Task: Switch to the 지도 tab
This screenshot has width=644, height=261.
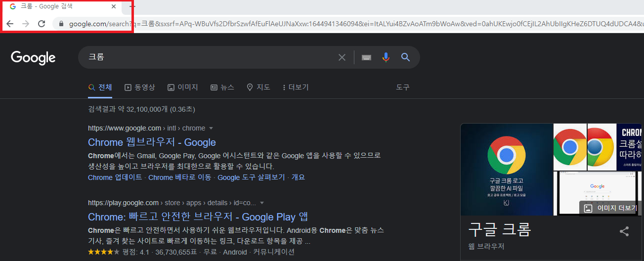Action: point(258,87)
